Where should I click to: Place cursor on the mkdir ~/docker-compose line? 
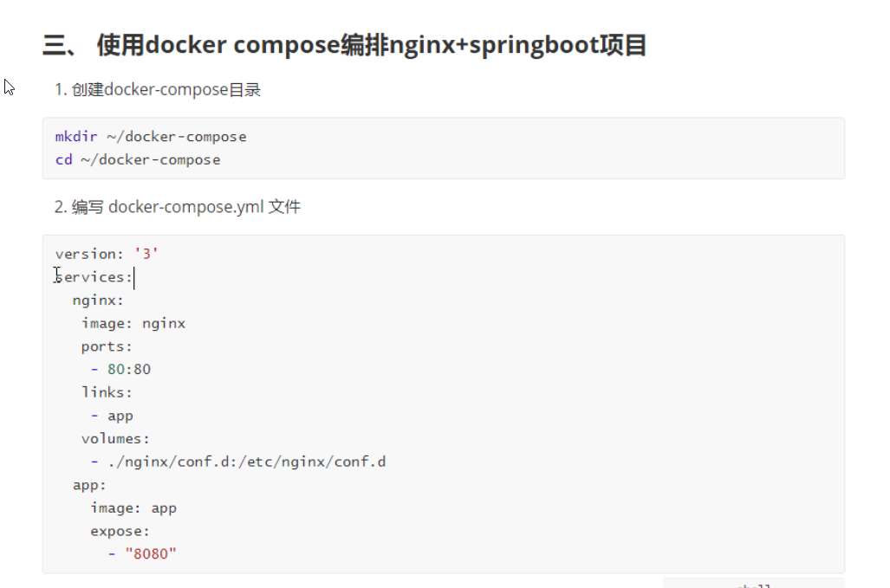coord(151,137)
